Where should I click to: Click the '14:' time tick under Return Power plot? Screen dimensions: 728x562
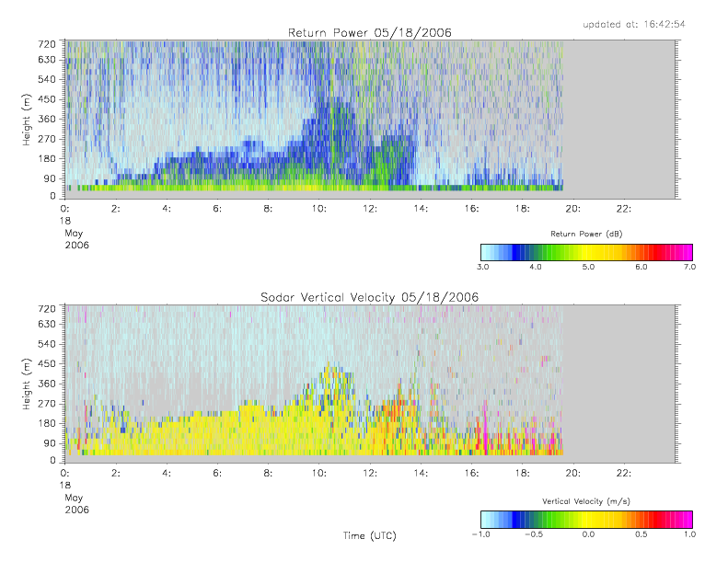coord(421,209)
